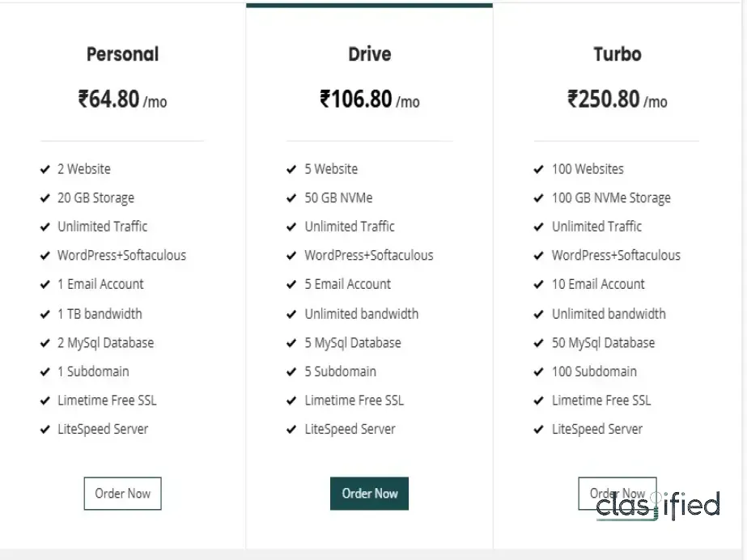747x560 pixels.
Task: Click the checkmark beside LiteSpeed Server in Personal
Action: [x=46, y=429]
